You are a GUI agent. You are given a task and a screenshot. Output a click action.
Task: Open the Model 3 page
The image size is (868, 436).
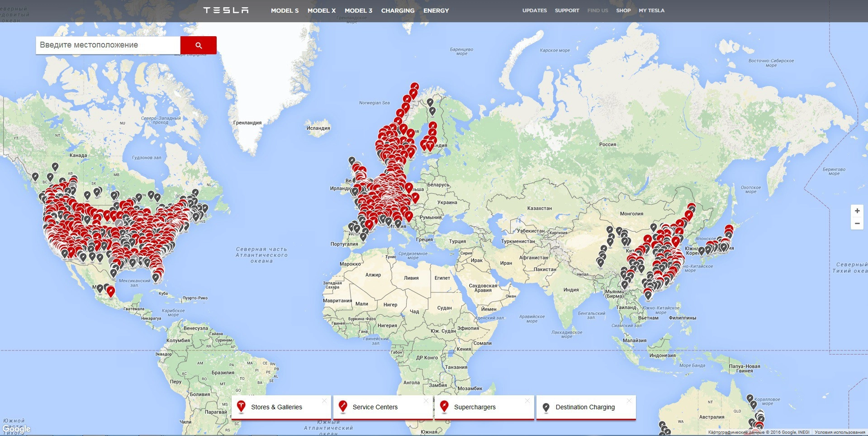(x=358, y=10)
